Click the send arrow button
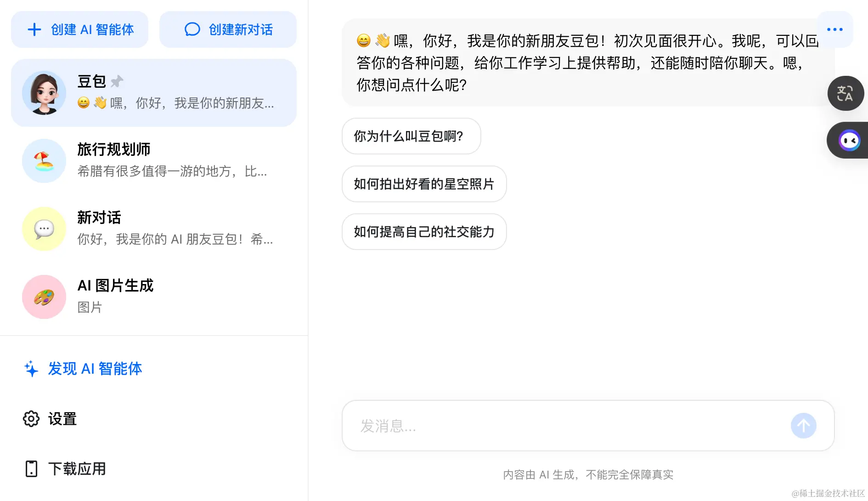Image resolution: width=868 pixels, height=501 pixels. pyautogui.click(x=803, y=426)
